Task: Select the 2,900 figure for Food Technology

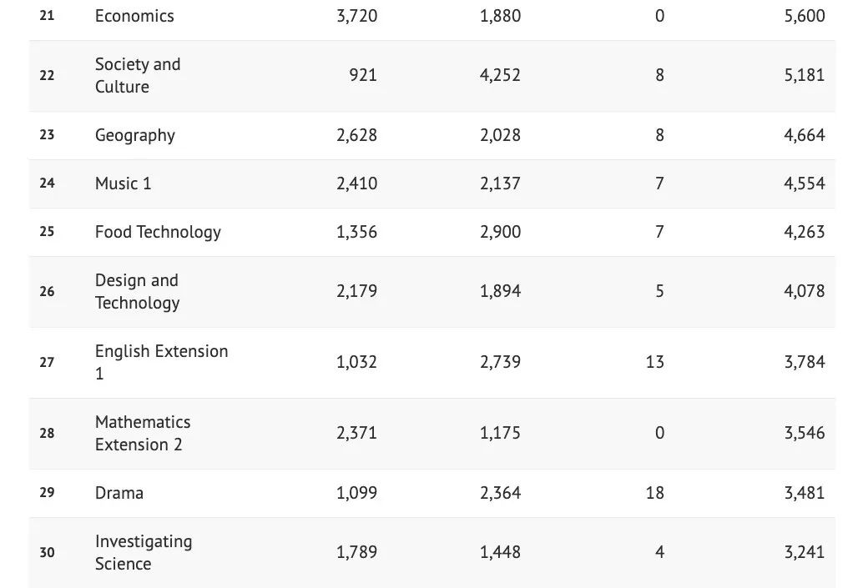Action: 500,232
